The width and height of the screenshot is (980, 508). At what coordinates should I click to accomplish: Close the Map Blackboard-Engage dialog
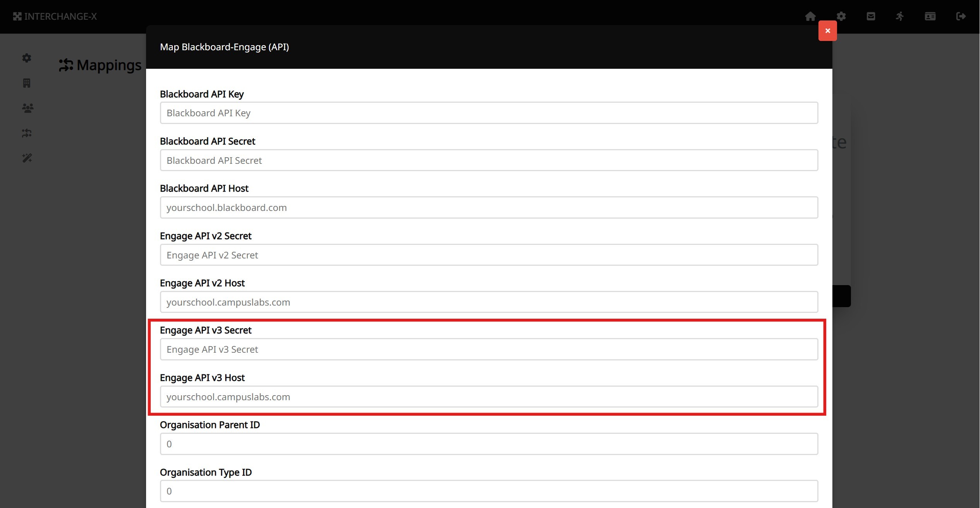pos(827,31)
